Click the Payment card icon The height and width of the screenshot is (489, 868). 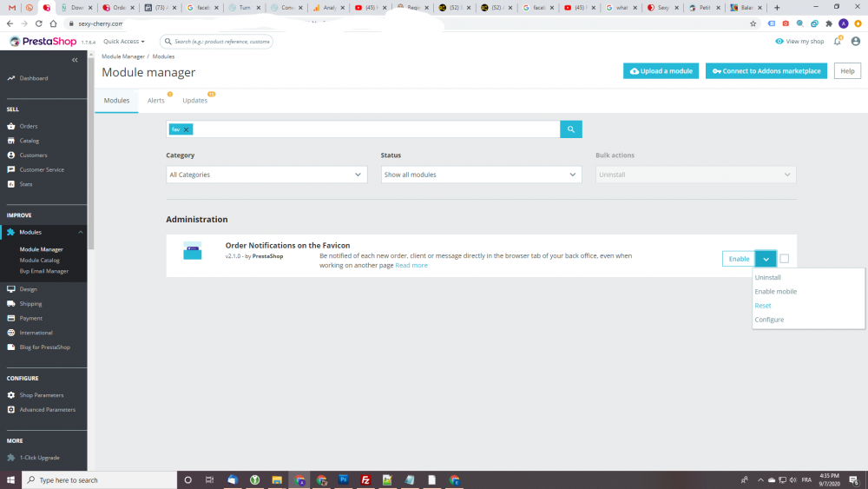(x=11, y=318)
